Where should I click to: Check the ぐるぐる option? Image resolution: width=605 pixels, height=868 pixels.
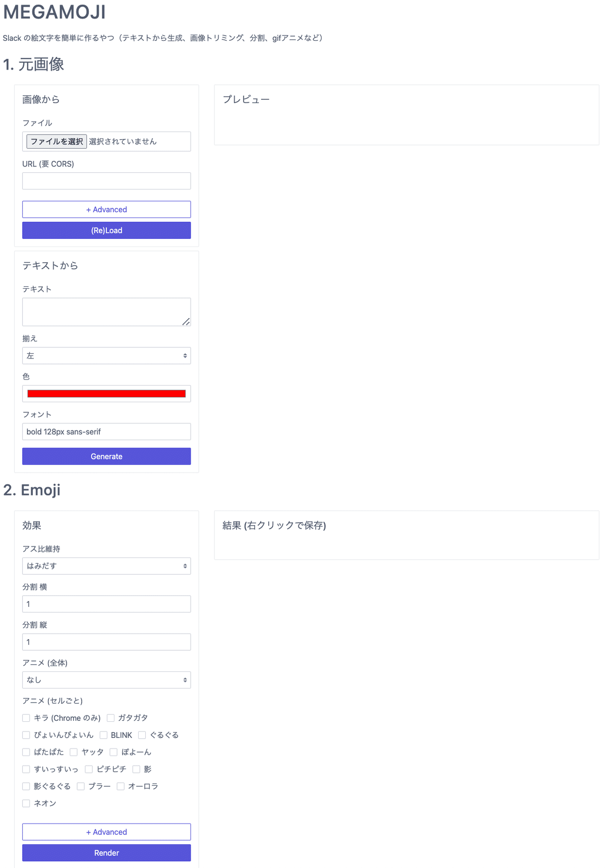pyautogui.click(x=142, y=735)
